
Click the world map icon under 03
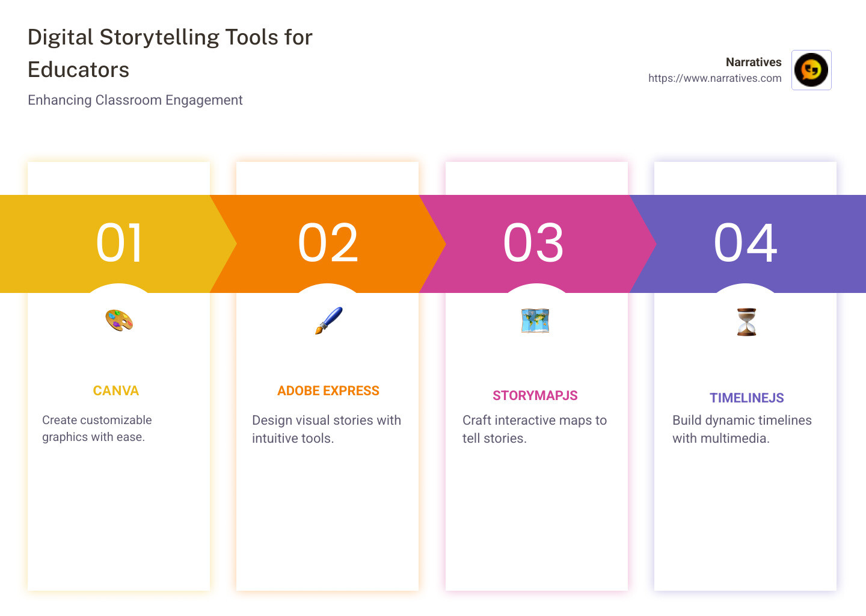[535, 321]
